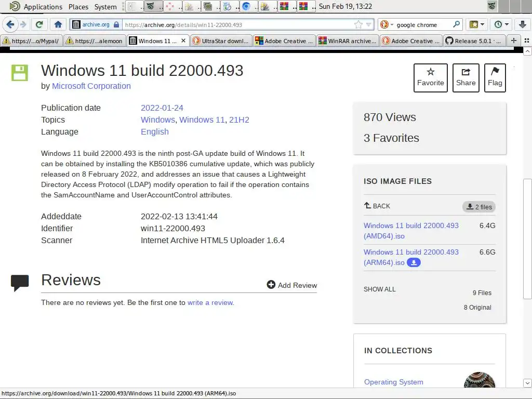Open the System menu
The height and width of the screenshot is (399, 532).
coord(105,6)
